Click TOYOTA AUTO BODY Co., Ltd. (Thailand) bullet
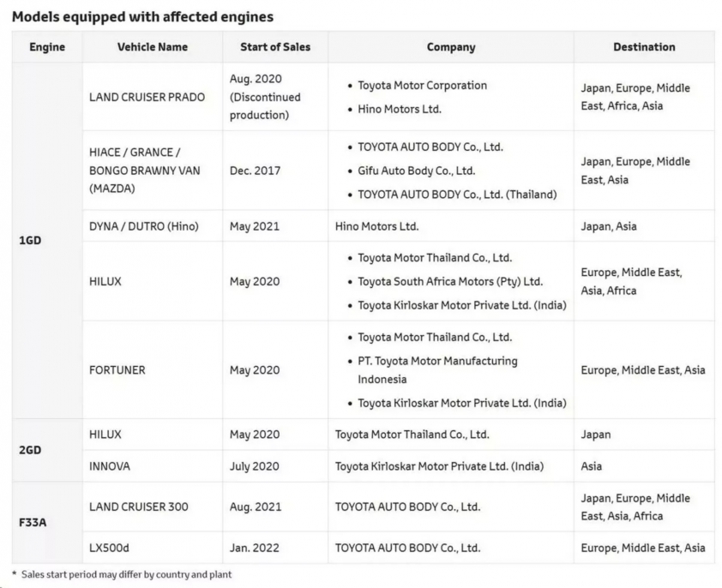Screen dimensions: 722x588 (x=457, y=195)
